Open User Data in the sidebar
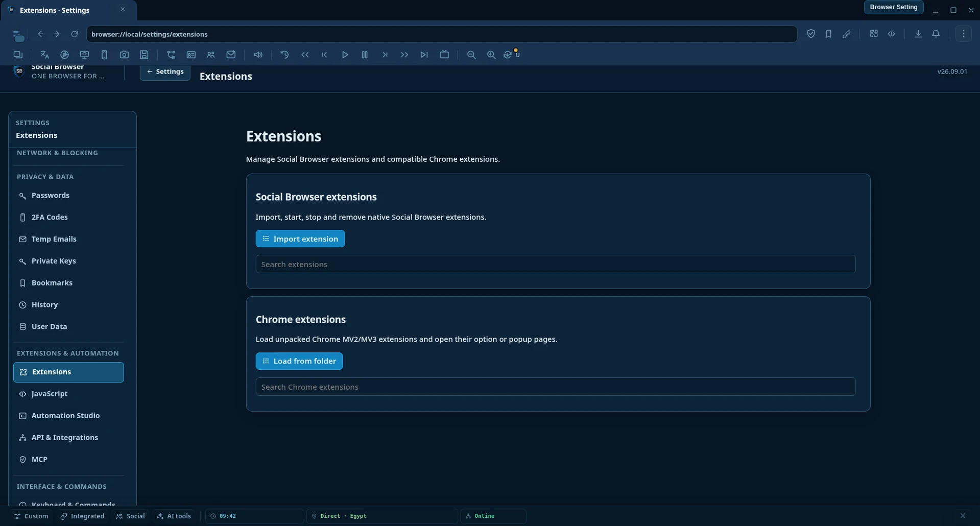Screen dimensions: 980x526 pos(68,327)
